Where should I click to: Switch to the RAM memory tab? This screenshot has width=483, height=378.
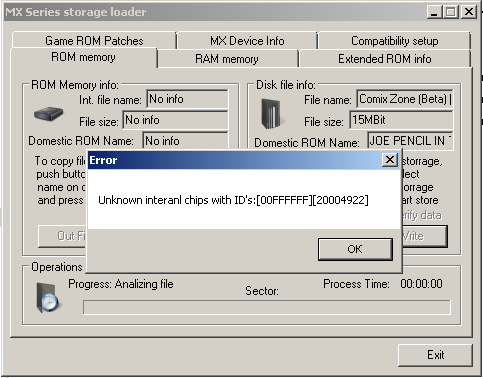point(227,59)
